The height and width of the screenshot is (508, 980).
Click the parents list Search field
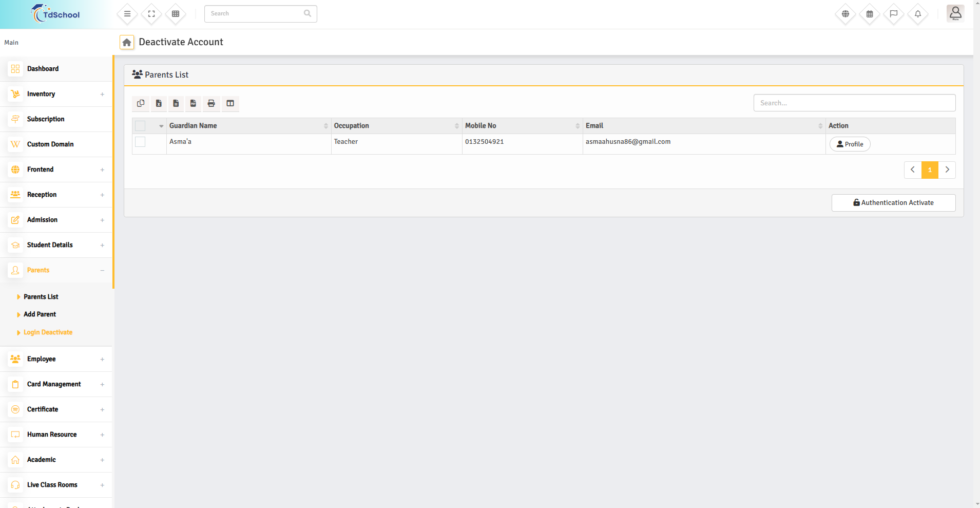[x=854, y=103]
